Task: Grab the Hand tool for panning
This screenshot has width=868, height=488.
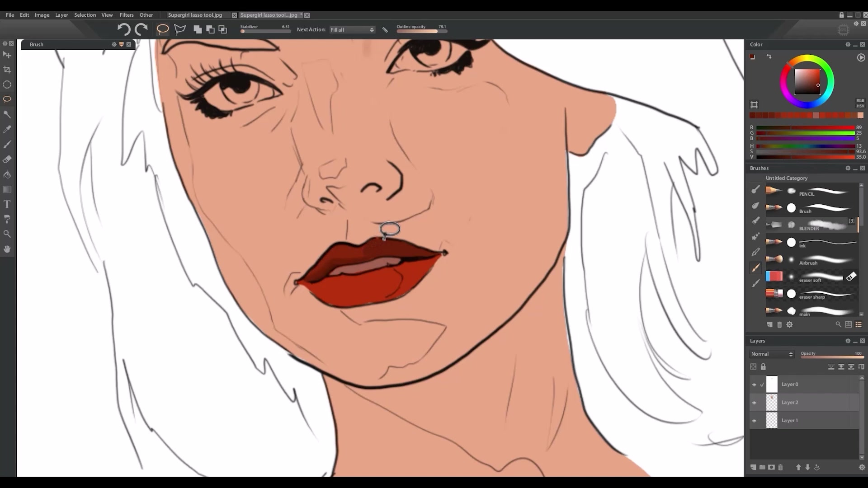Action: click(7, 249)
